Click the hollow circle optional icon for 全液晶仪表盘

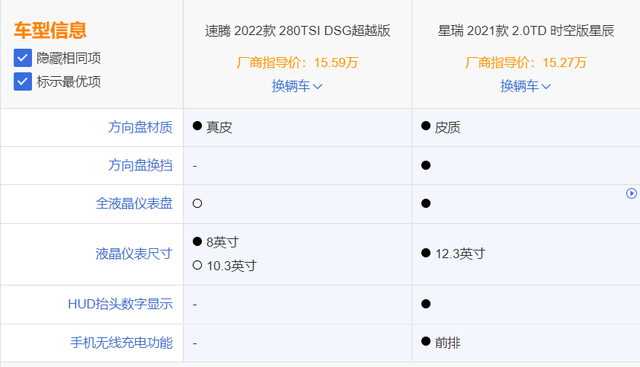pyautogui.click(x=197, y=203)
